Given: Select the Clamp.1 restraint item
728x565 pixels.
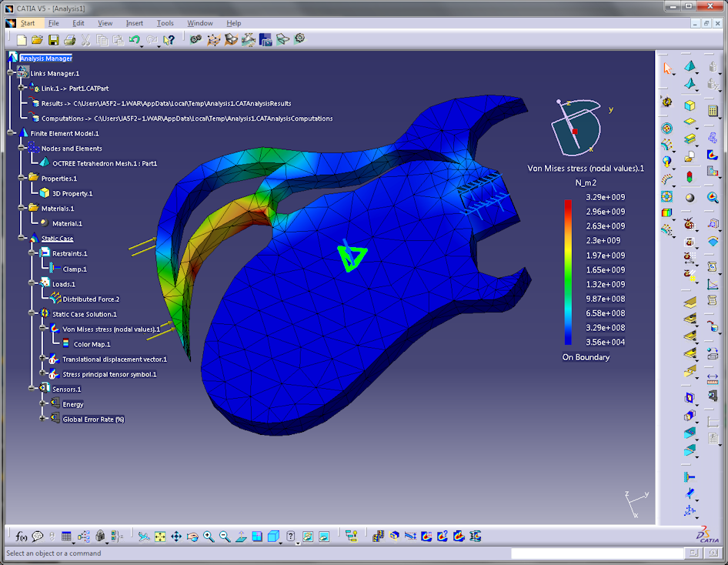Looking at the screenshot, I should [x=74, y=269].
